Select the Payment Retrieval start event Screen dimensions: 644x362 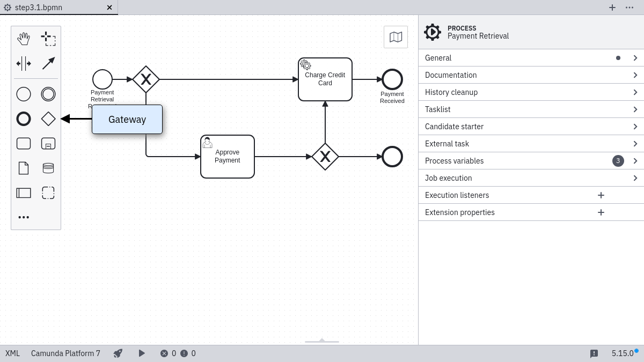click(x=103, y=79)
